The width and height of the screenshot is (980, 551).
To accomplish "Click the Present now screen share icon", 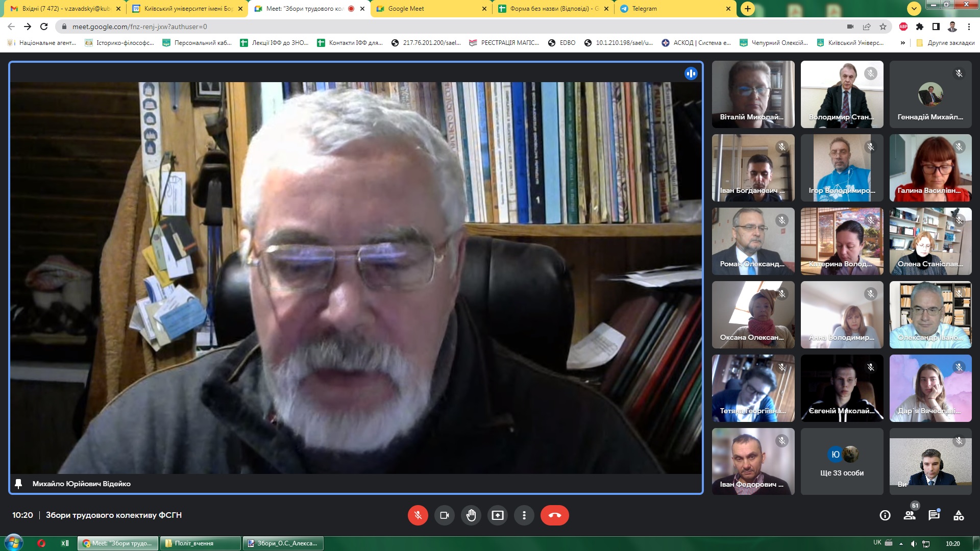I will [x=497, y=515].
